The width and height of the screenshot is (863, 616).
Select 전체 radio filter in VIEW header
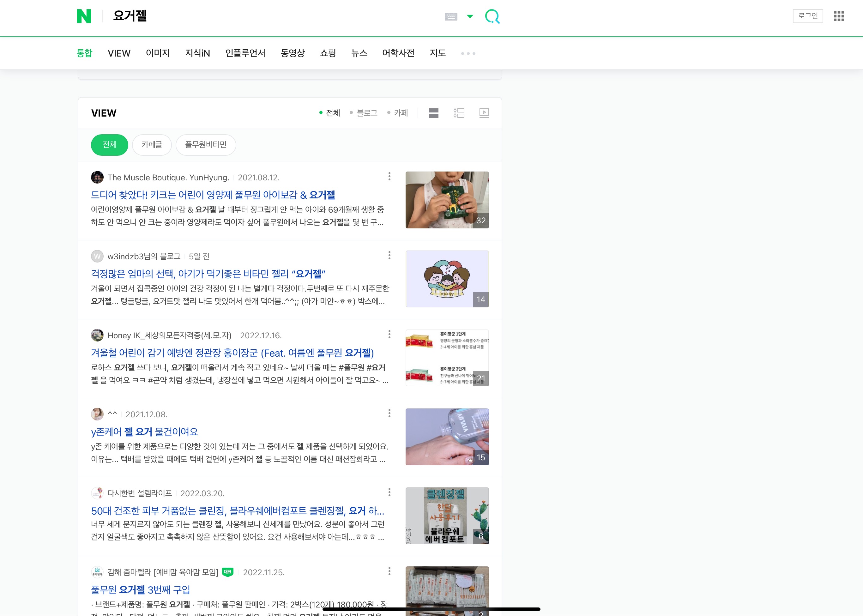(330, 113)
